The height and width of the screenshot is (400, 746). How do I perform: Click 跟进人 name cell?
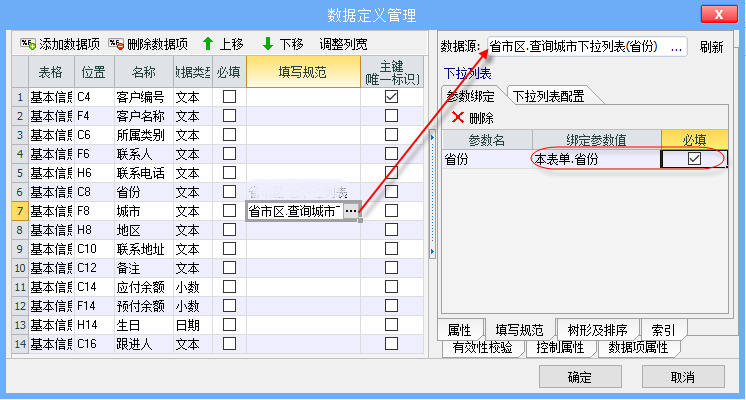point(144,344)
